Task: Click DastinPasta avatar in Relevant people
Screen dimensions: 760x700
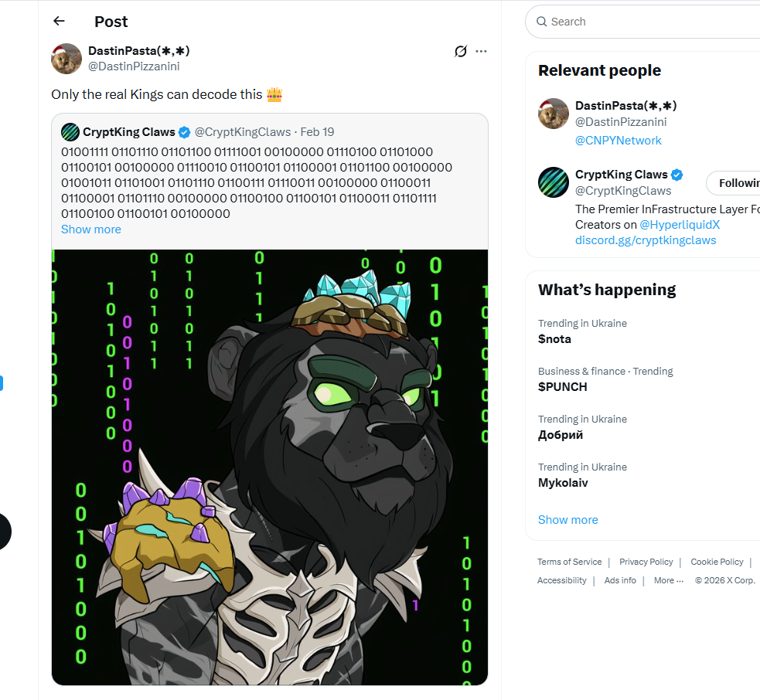Action: (554, 114)
